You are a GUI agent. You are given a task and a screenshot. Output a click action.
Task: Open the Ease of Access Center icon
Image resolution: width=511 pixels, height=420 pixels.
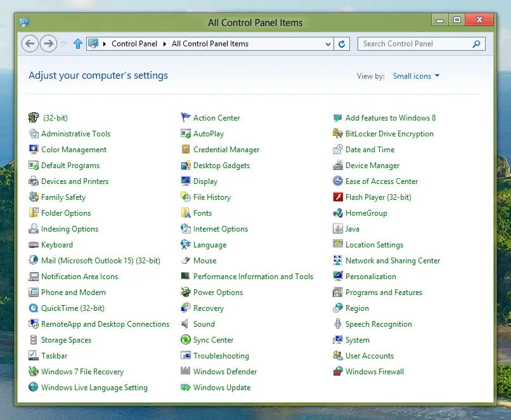tap(338, 181)
